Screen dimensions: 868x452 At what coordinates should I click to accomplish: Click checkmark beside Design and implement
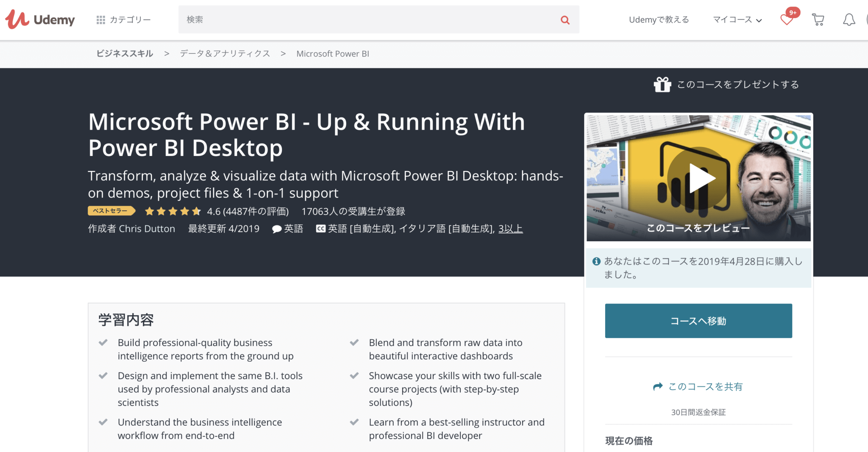pyautogui.click(x=103, y=376)
